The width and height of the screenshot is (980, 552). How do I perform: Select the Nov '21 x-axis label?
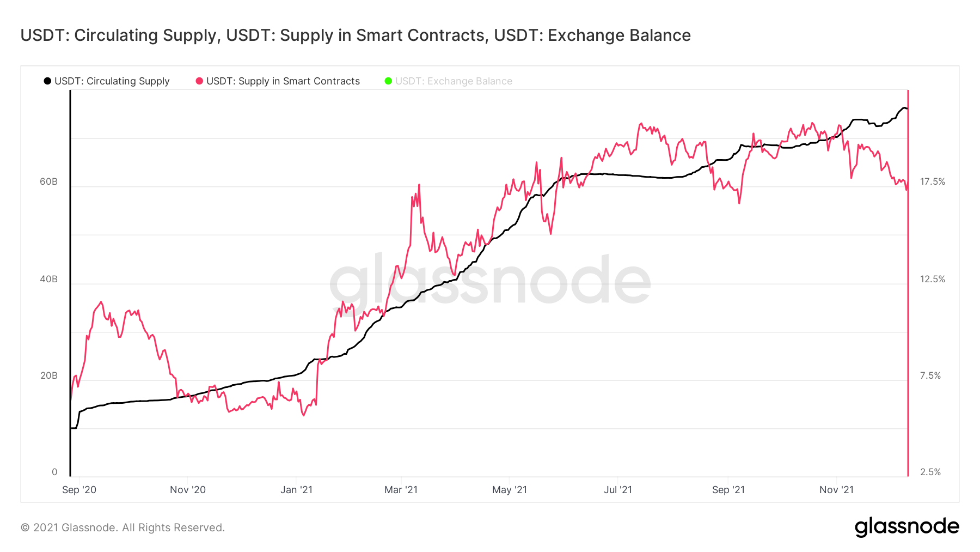[x=836, y=489]
